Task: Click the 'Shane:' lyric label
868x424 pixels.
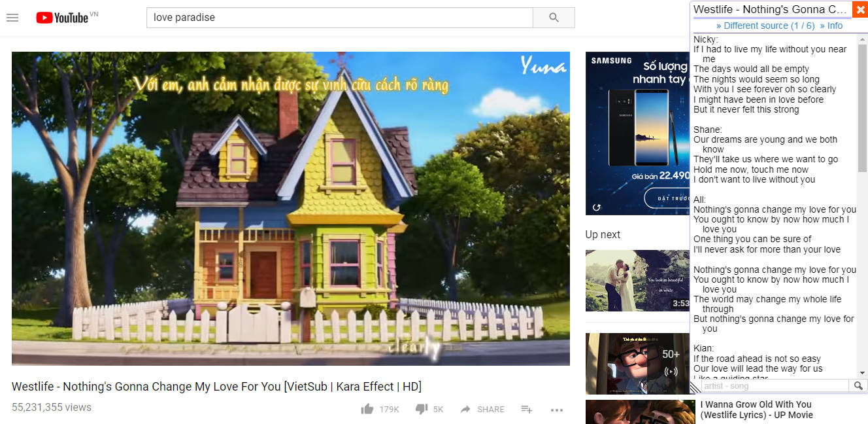Action: tap(708, 130)
